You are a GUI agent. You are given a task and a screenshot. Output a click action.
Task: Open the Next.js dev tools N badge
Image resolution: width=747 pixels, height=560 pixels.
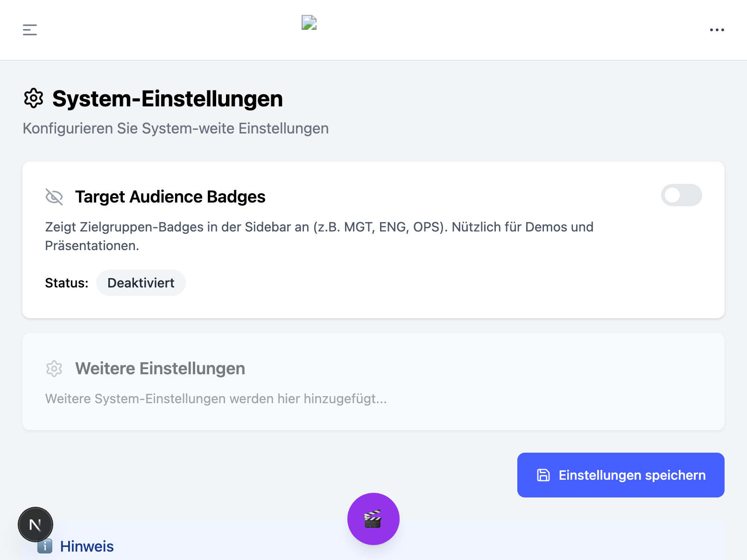click(x=35, y=525)
